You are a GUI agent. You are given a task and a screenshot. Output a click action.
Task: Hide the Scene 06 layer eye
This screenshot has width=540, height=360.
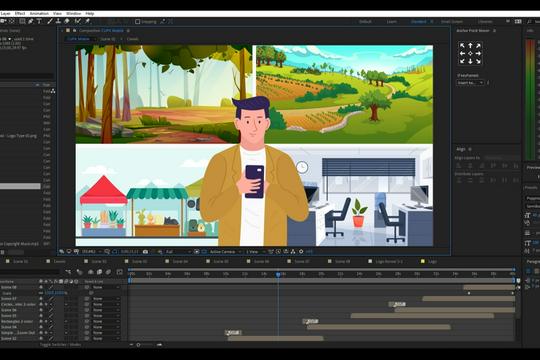[x=41, y=310]
